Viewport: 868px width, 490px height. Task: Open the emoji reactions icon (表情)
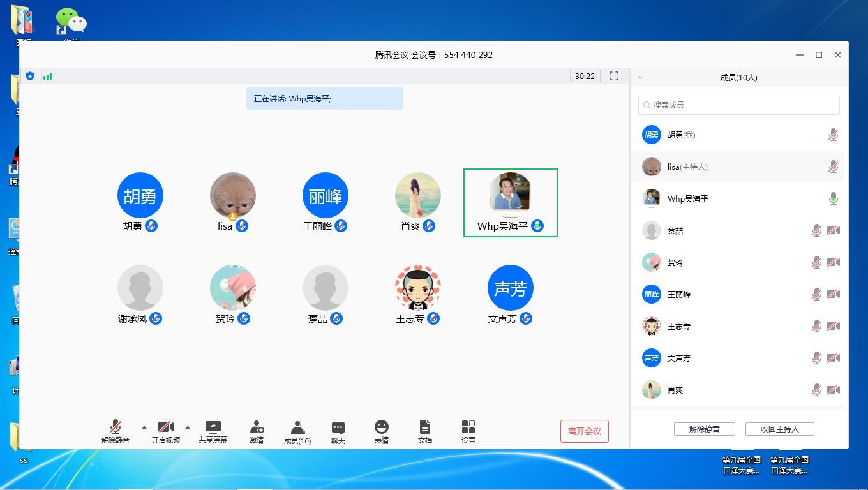coord(381,427)
